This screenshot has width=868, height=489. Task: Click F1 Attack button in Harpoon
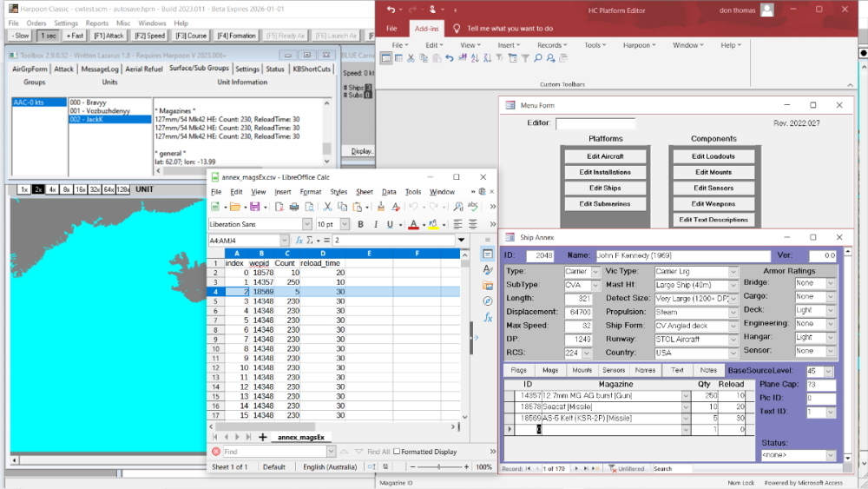[x=108, y=36]
